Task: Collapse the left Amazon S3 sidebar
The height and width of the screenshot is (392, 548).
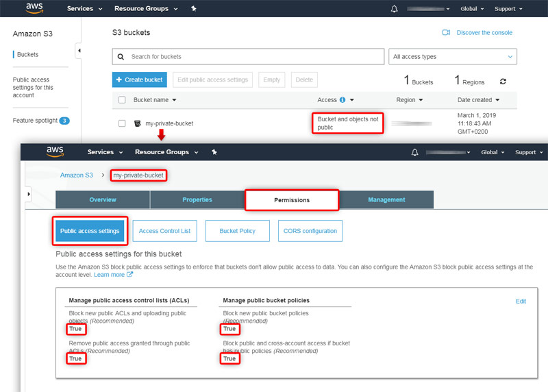Action: coord(79,51)
